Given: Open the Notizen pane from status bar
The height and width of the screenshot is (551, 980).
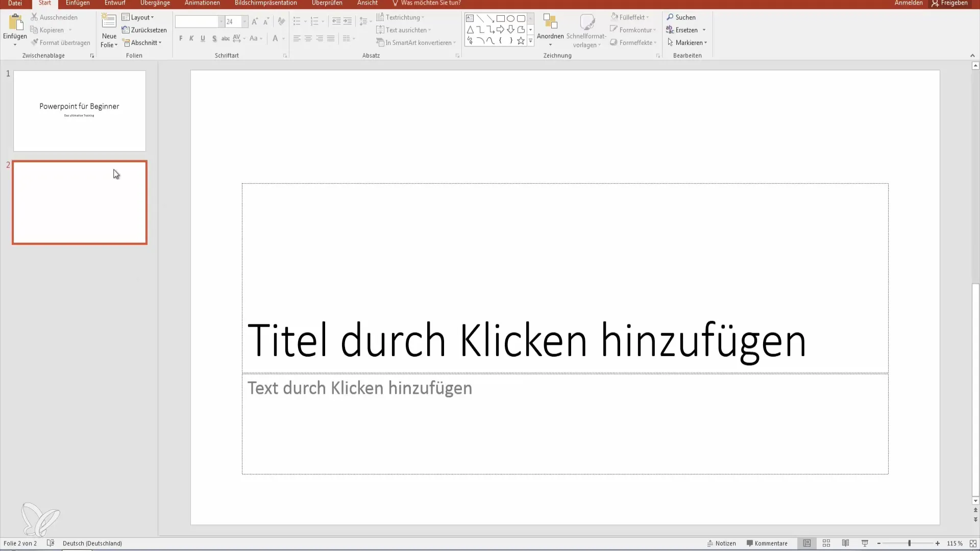Looking at the screenshot, I should (x=721, y=543).
